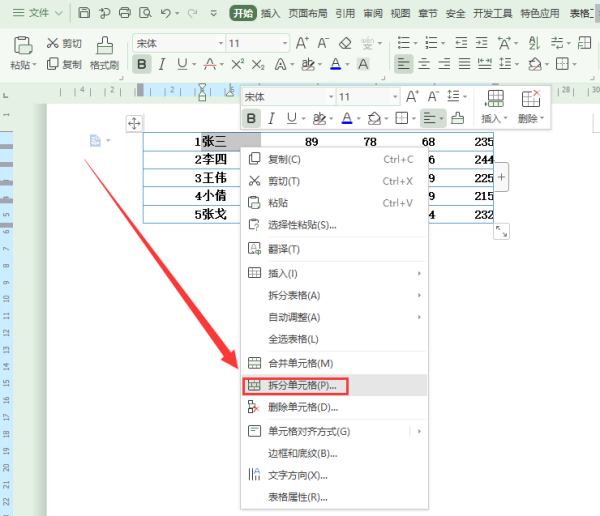This screenshot has width=600, height=516.
Task: Click the plus icon to add table column
Action: coord(501,177)
